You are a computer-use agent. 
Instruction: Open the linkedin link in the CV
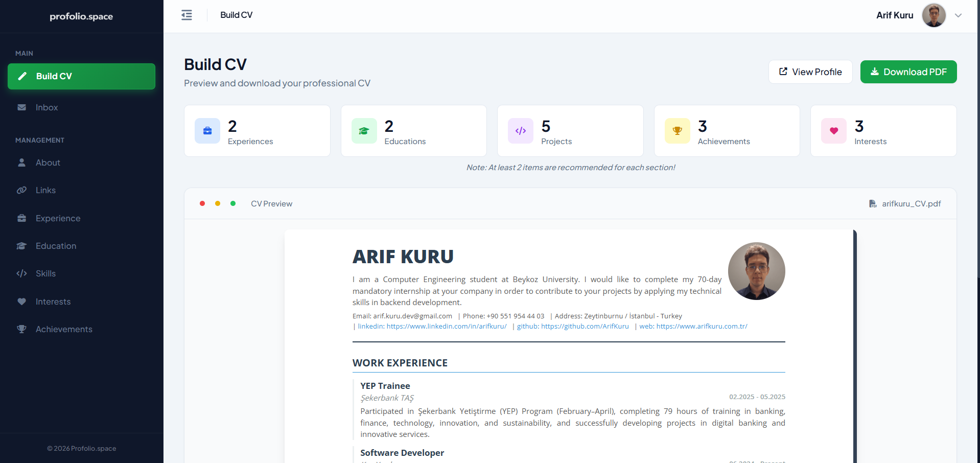[432, 326]
